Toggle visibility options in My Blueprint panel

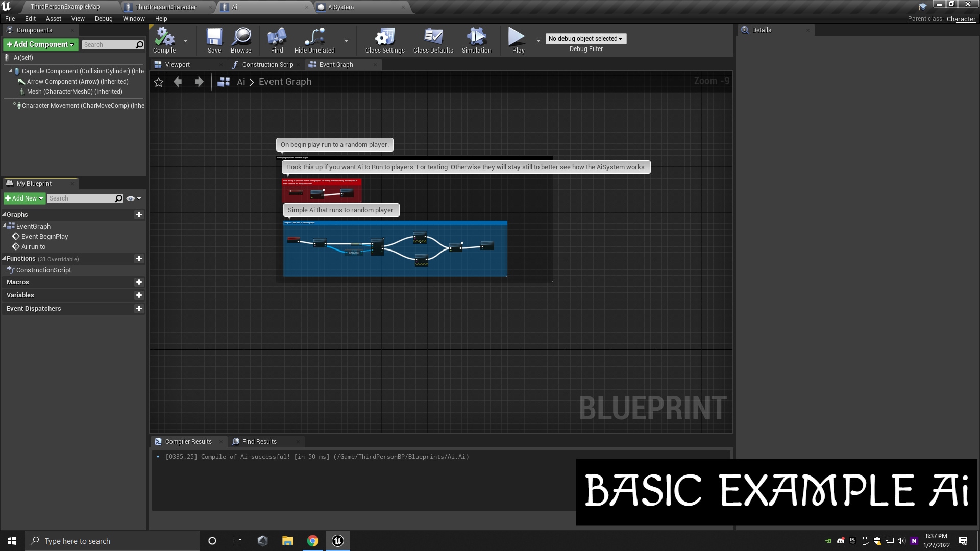click(x=132, y=198)
